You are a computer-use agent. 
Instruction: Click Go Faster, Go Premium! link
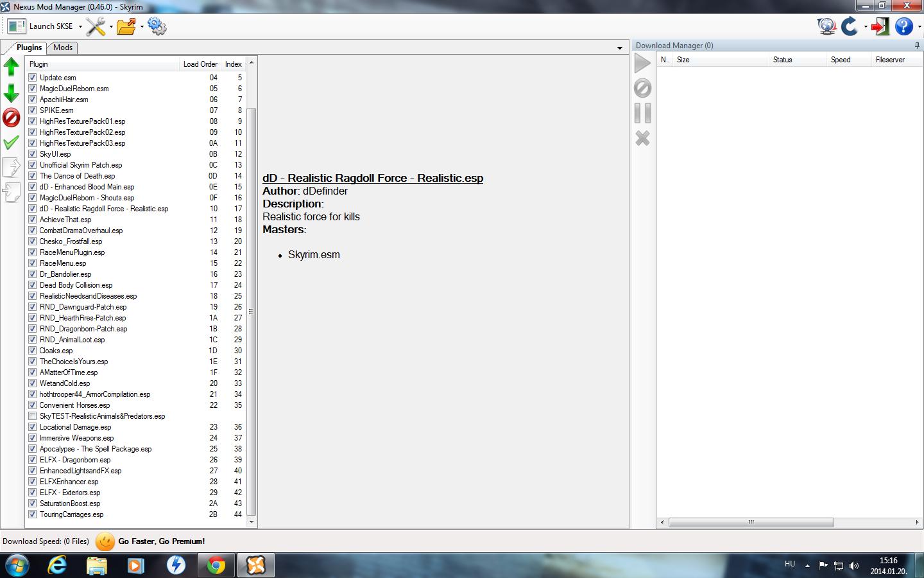[x=161, y=541]
